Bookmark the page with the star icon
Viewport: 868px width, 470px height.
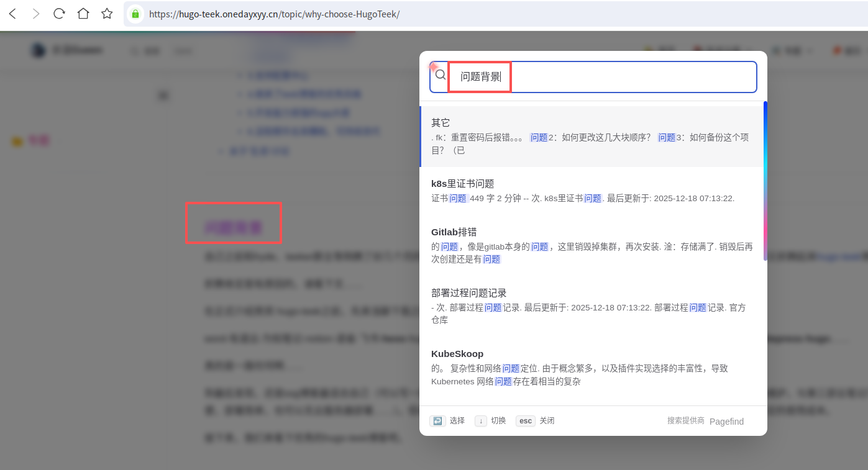(107, 14)
